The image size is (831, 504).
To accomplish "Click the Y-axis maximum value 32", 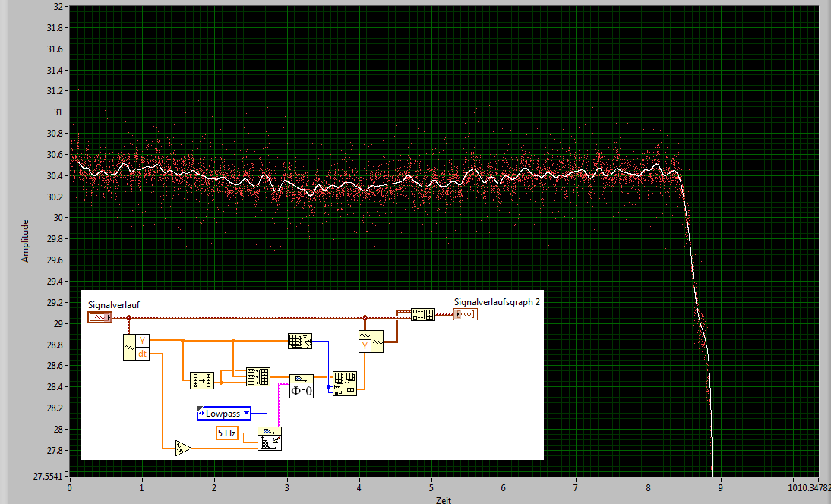I will 58,7.
